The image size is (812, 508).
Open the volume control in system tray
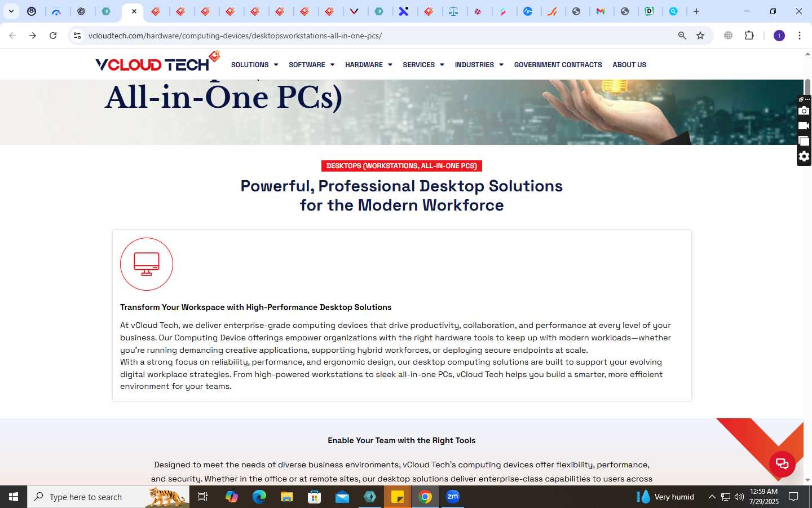(739, 497)
